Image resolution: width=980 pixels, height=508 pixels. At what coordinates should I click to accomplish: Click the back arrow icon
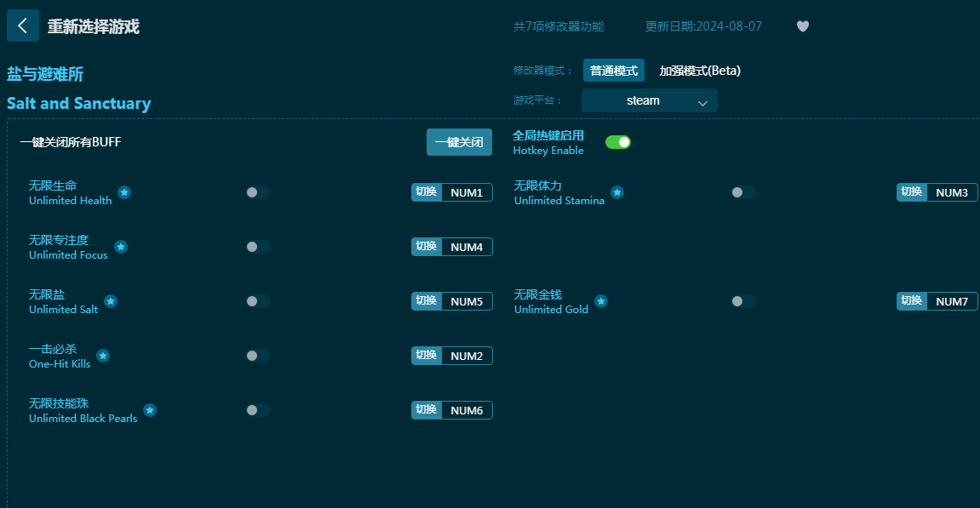coord(22,26)
